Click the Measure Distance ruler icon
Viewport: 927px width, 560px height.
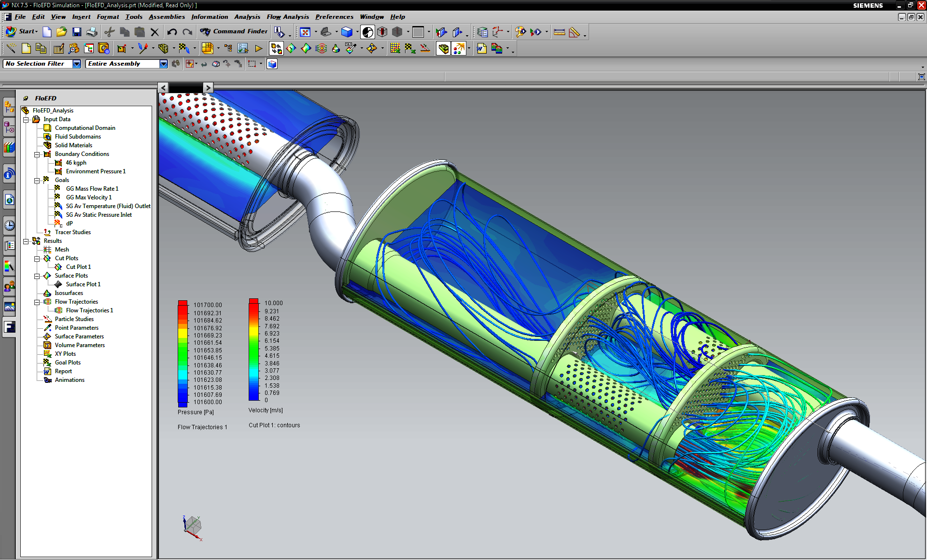point(559,32)
